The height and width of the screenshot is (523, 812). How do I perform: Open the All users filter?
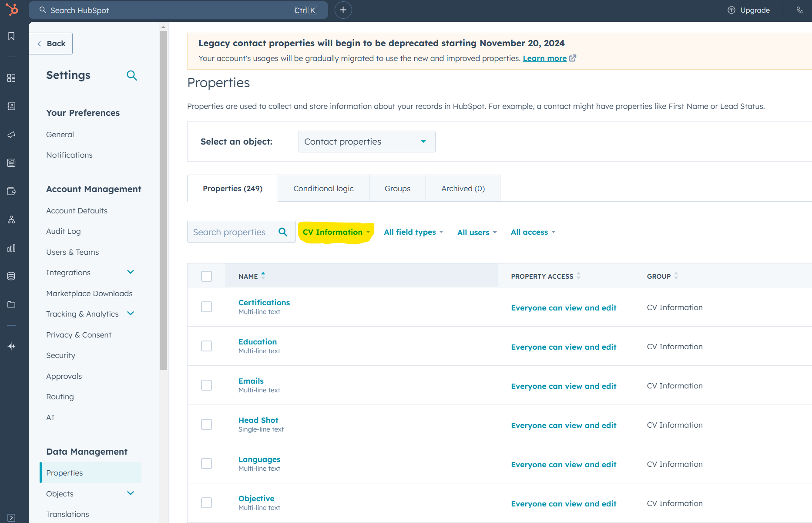click(x=477, y=233)
